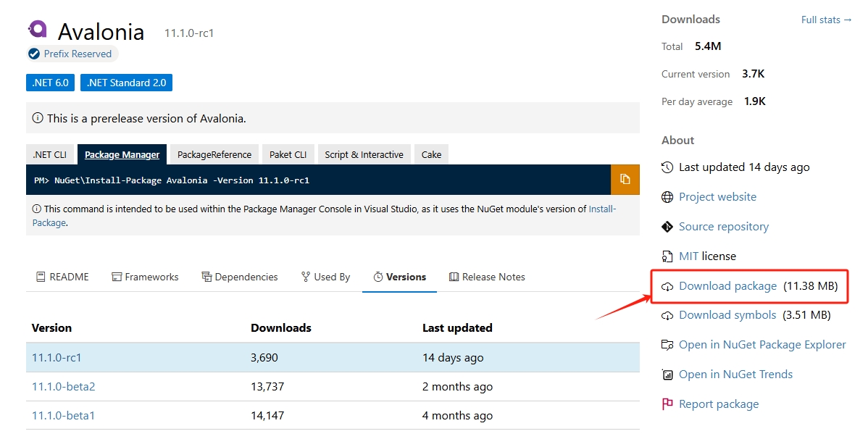Click the info icon beside Package Manager note
The width and height of the screenshot is (868, 439).
36,209
